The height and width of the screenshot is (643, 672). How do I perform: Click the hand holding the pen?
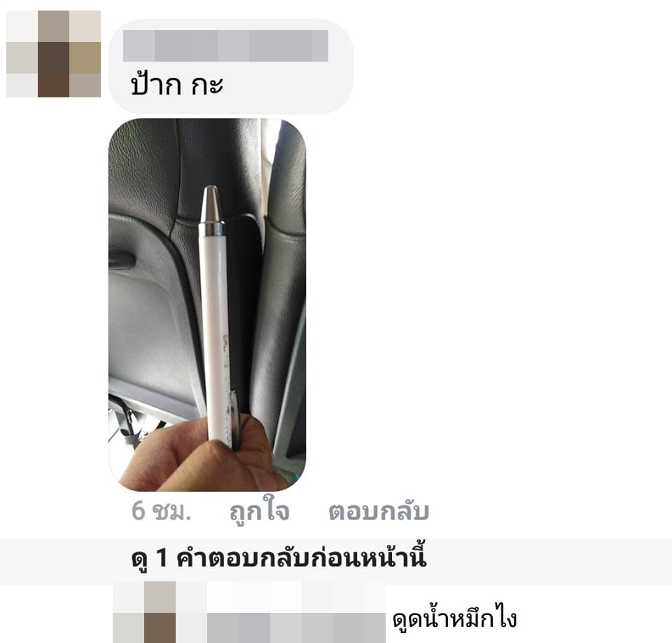(202, 457)
